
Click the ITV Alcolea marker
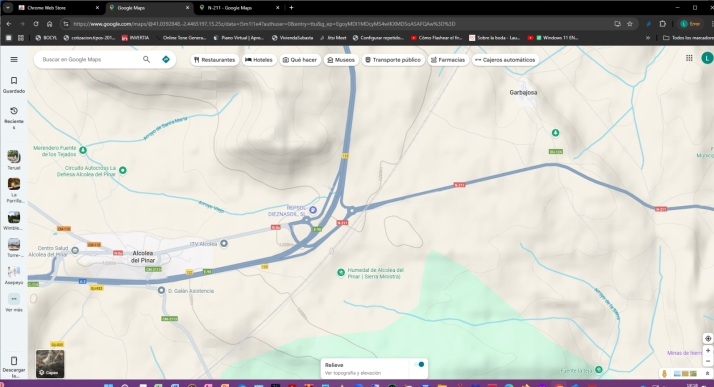coord(224,244)
